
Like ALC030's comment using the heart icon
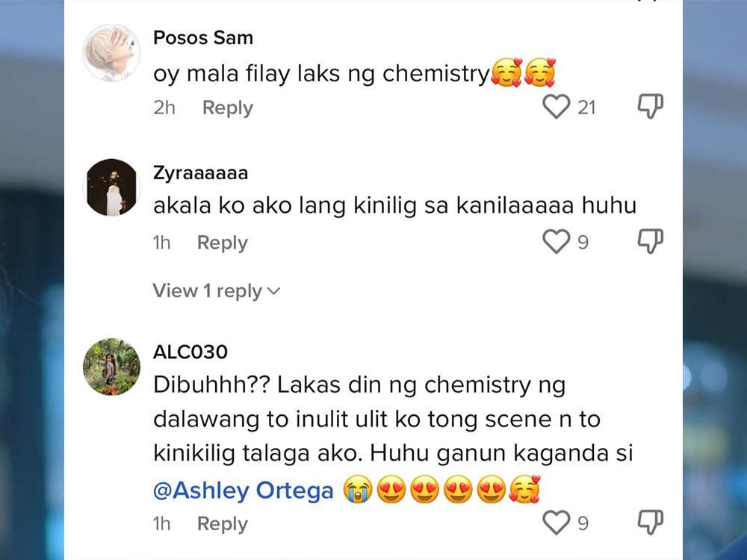(x=556, y=522)
